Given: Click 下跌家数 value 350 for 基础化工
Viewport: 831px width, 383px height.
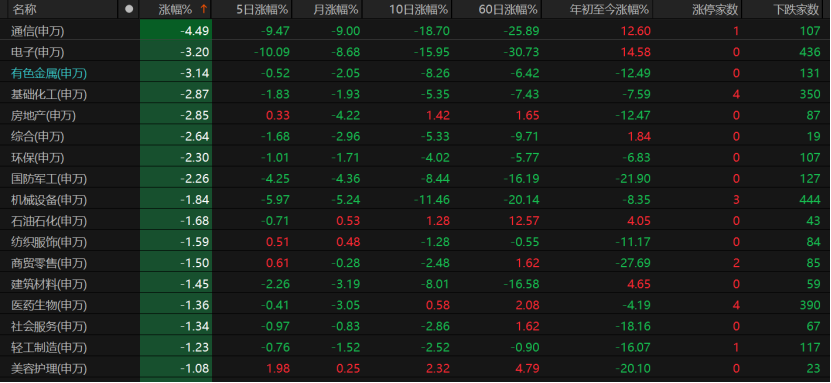Looking at the screenshot, I should click(810, 95).
